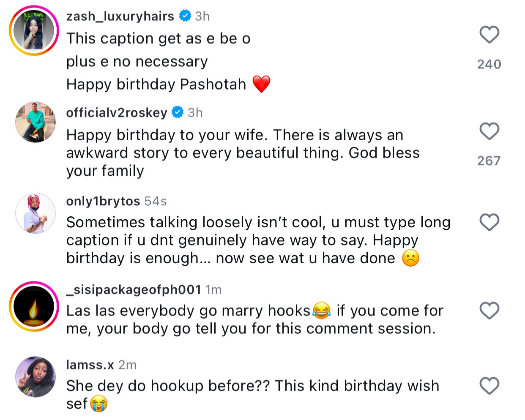Visit officialv2roskey's profile via username
The height and width of the screenshot is (420, 525).
117,113
